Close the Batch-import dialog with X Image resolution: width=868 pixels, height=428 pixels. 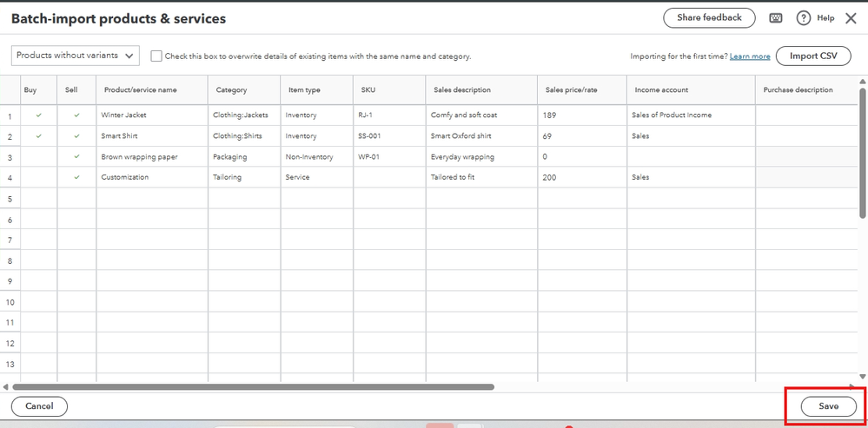(x=851, y=18)
